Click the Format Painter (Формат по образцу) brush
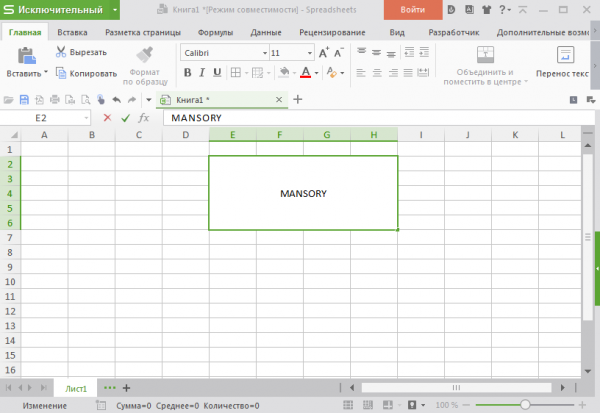The width and height of the screenshot is (600, 413). tap(142, 54)
